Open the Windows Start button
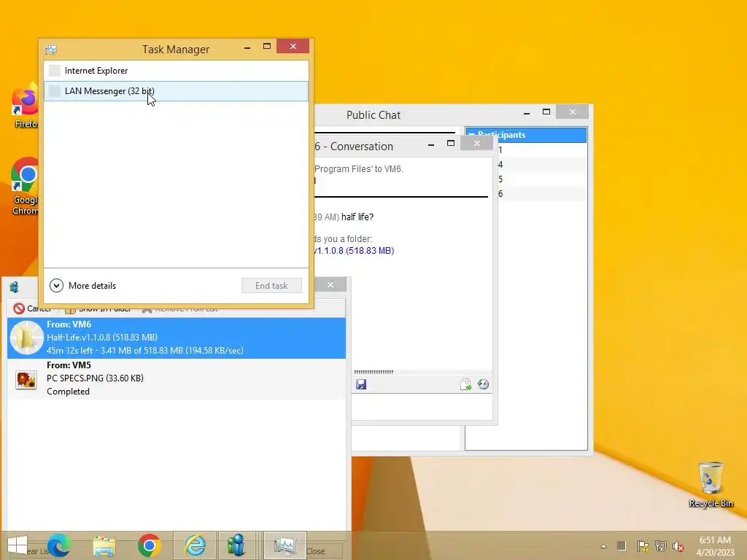747x560 pixels. pos(18,545)
